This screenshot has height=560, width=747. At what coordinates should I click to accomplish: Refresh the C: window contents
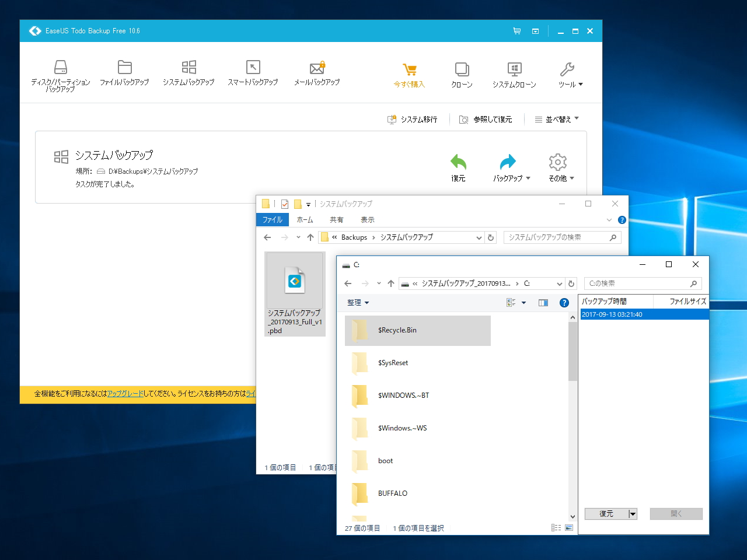coord(571,283)
